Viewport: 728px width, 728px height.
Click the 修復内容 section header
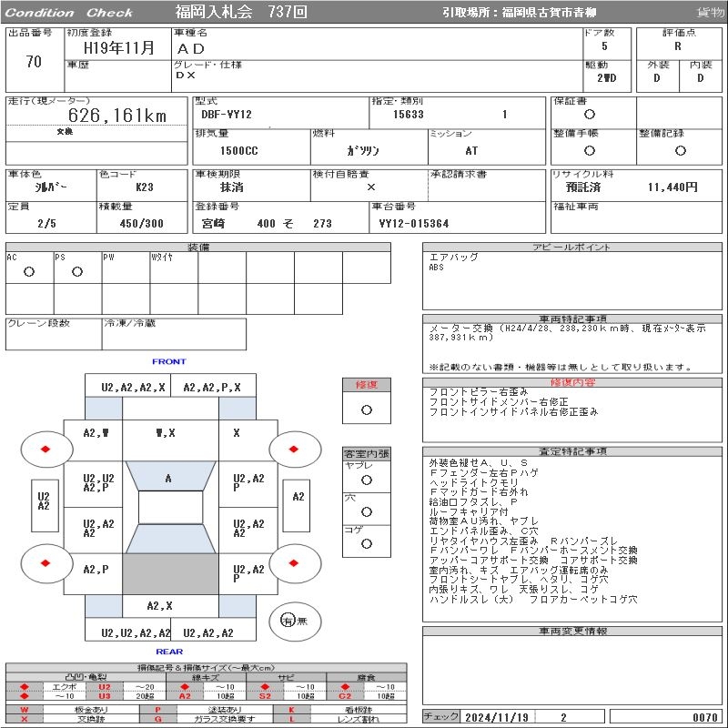[572, 382]
